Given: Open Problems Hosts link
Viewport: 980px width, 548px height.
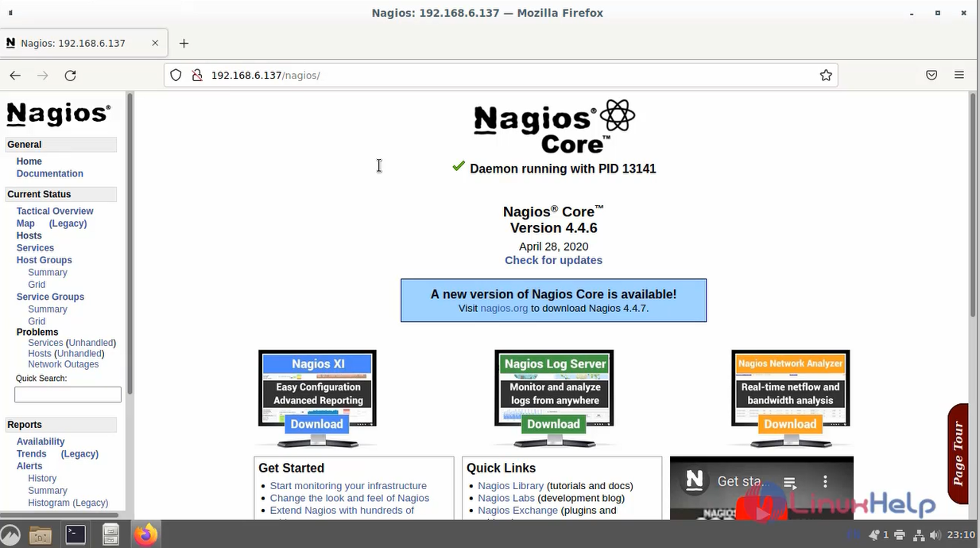Looking at the screenshot, I should click(39, 354).
